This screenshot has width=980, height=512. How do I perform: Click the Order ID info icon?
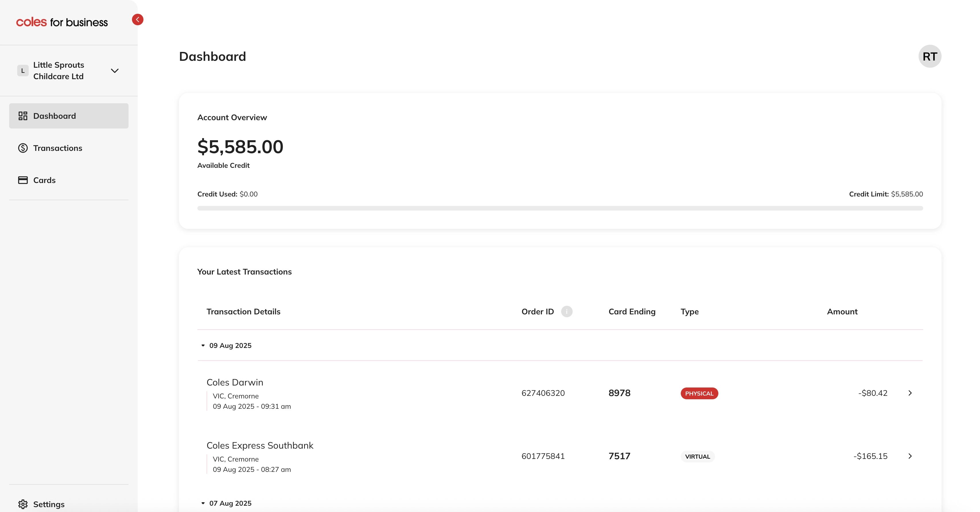pyautogui.click(x=567, y=312)
